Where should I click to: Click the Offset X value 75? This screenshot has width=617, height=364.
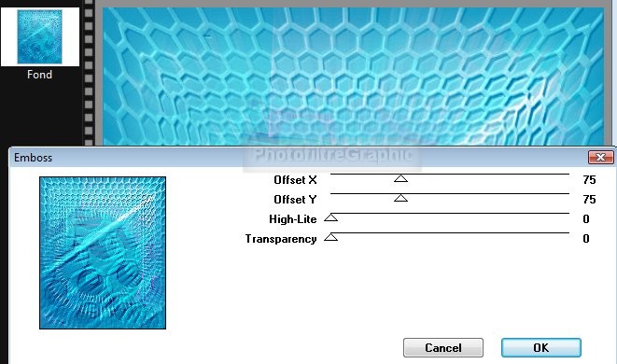tap(589, 180)
